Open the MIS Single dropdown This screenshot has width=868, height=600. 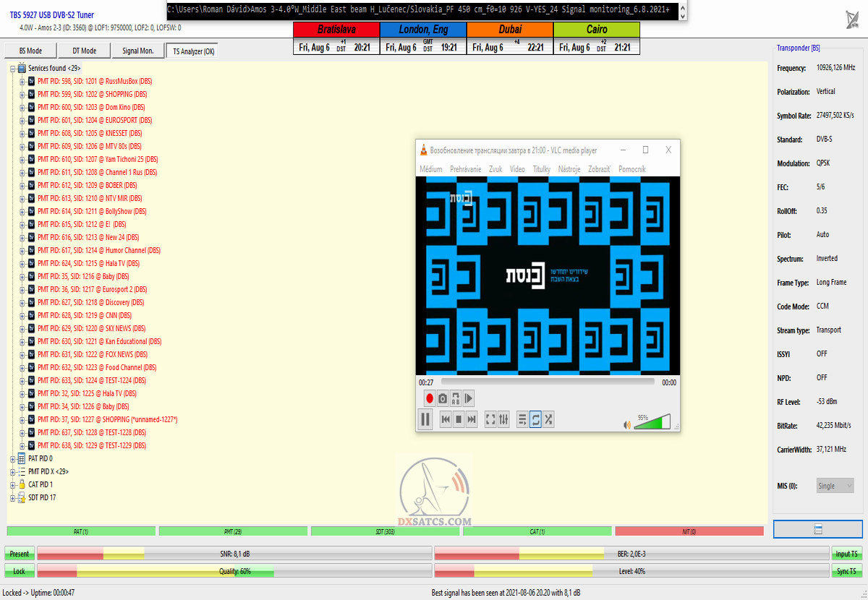tap(835, 486)
